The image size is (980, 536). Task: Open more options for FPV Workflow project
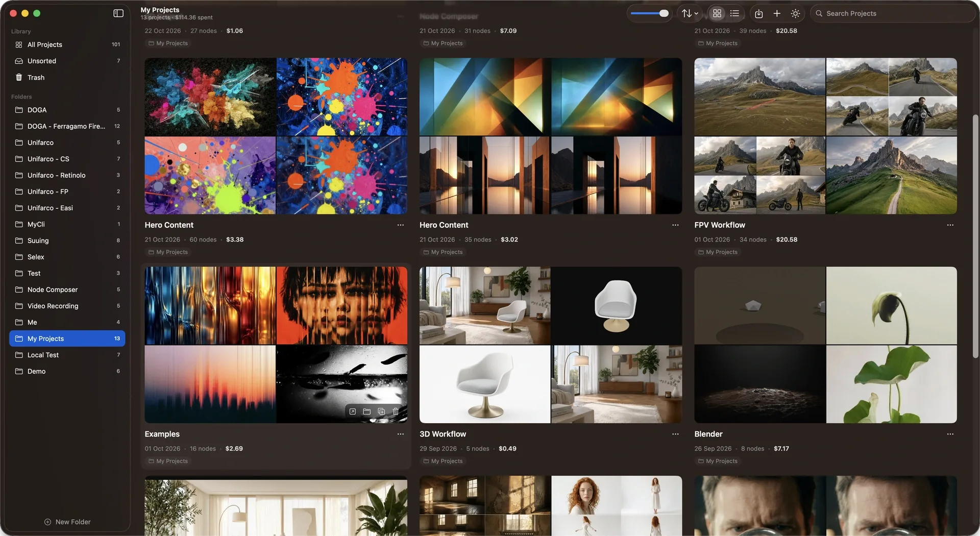pos(950,225)
